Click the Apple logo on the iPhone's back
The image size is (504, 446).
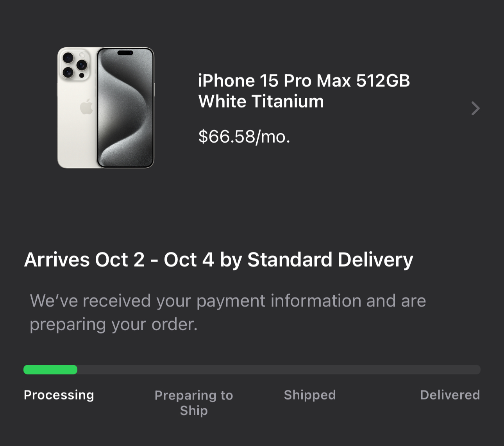(x=86, y=107)
